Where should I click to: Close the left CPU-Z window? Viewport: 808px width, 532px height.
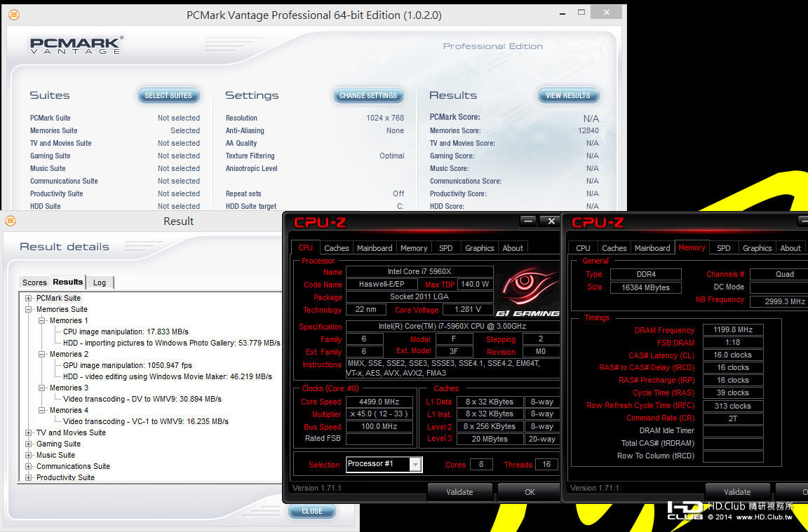(x=551, y=221)
